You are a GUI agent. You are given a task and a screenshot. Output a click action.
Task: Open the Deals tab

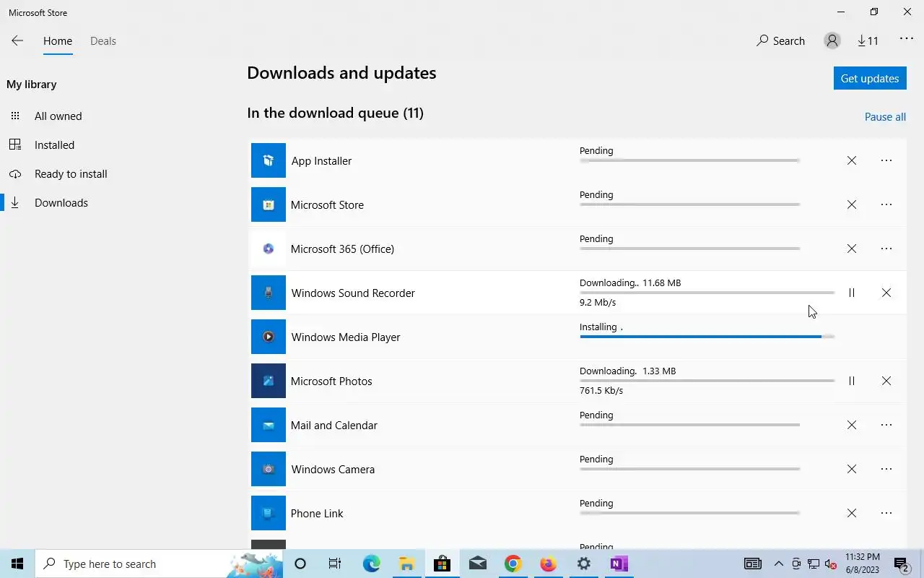pyautogui.click(x=103, y=41)
